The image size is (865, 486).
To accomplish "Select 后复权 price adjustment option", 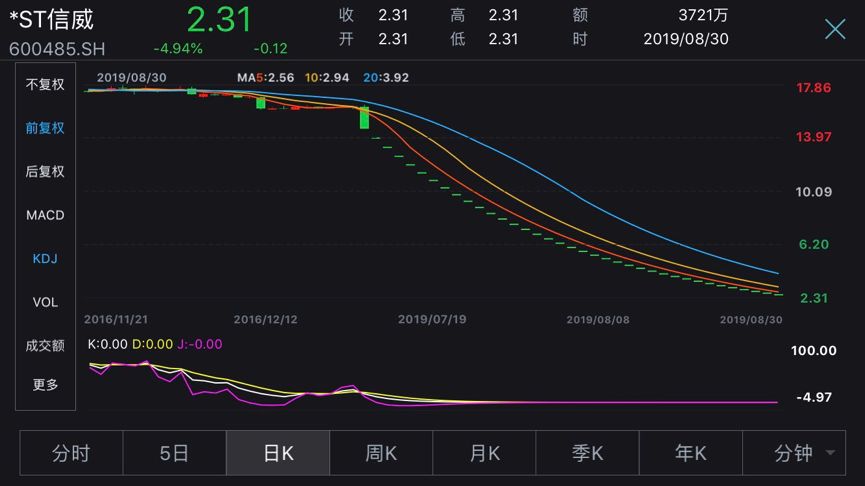I will 45,172.
